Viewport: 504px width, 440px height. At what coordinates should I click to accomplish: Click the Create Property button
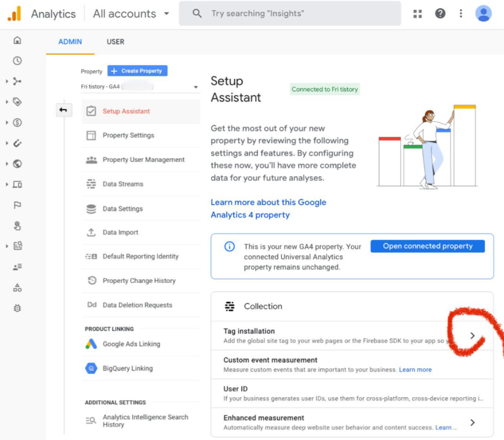click(x=137, y=71)
